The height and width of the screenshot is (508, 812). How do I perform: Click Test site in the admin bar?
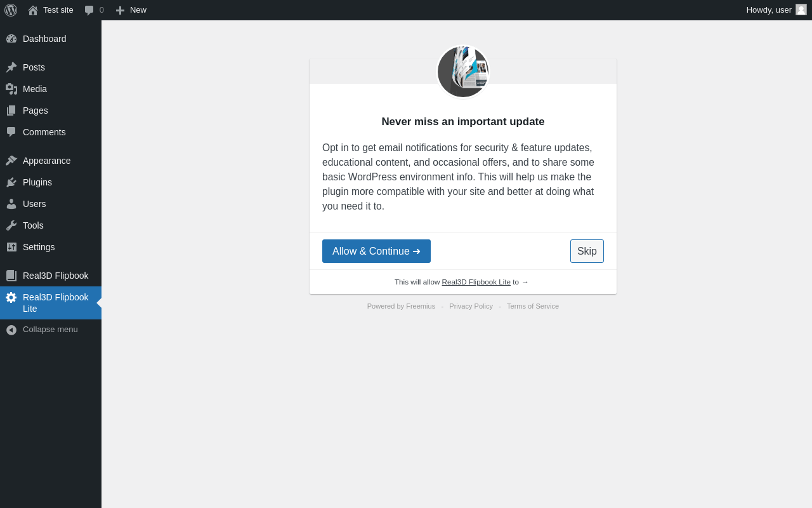58,10
